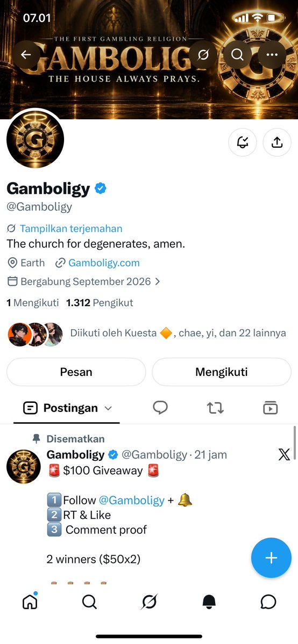Image resolution: width=298 pixels, height=644 pixels.
Task: Click Tampilkan terjemahan translation link
Action: 71,228
